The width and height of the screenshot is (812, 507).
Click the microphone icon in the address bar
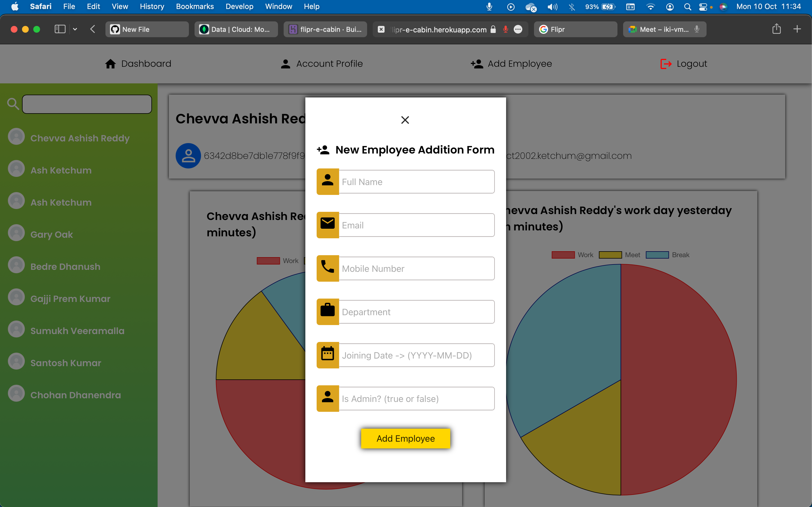[506, 30]
